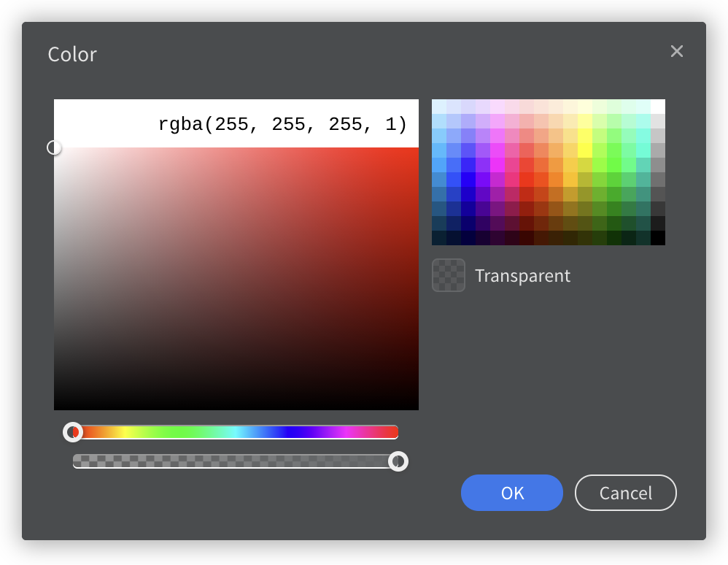Click the opacity slider handle
The width and height of the screenshot is (728, 565).
[398, 461]
